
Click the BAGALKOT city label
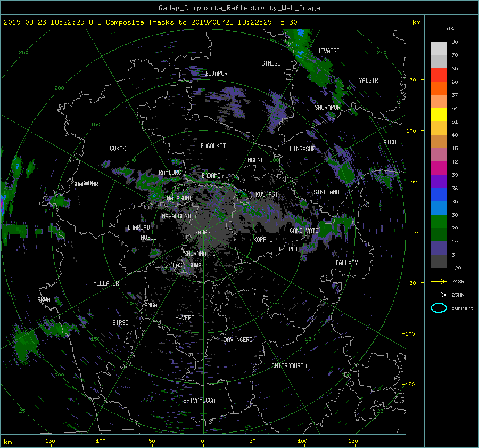click(x=213, y=146)
